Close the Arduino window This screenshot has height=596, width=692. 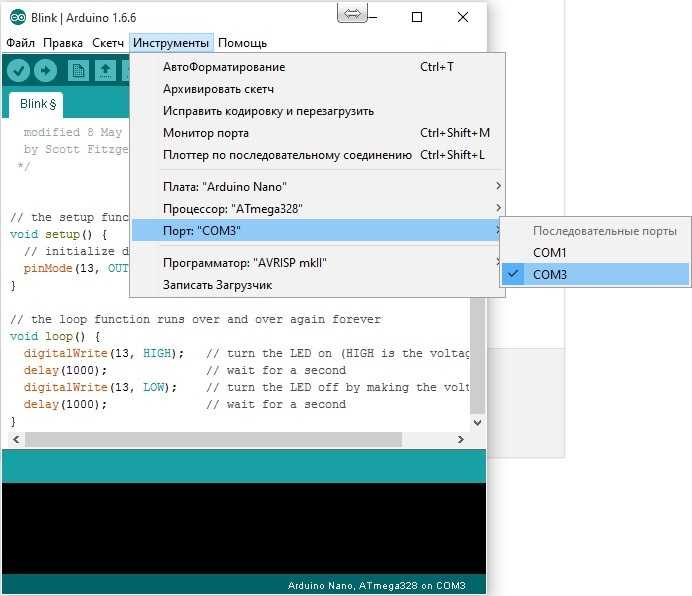point(463,17)
